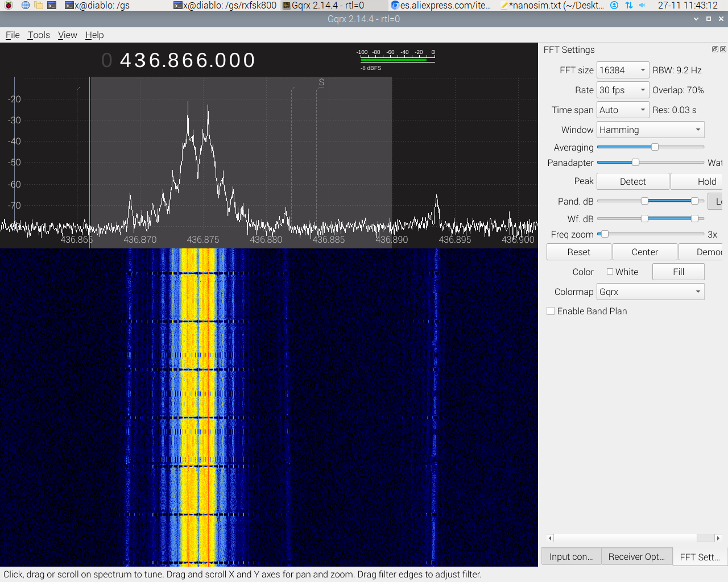Open the FFT size dropdown

[x=622, y=70]
